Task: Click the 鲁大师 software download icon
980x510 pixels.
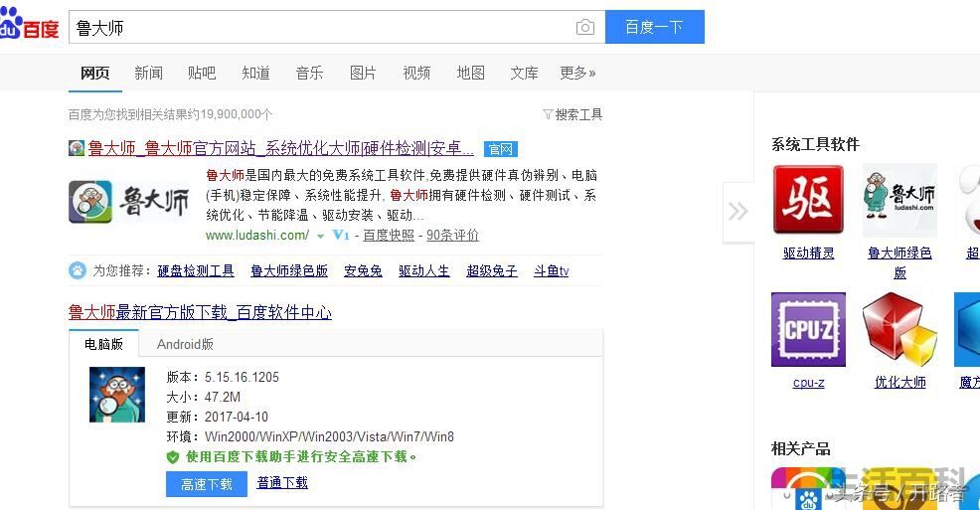Action: click(x=117, y=395)
